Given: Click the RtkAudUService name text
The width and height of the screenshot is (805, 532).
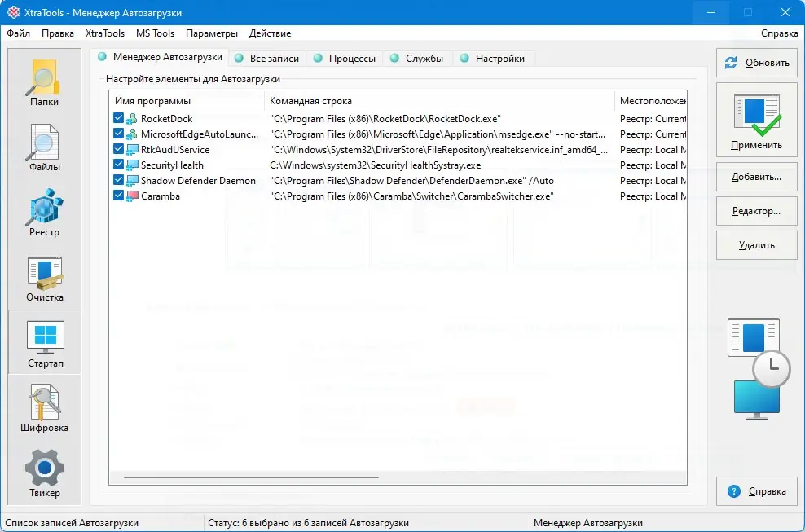Looking at the screenshot, I should 175,149.
